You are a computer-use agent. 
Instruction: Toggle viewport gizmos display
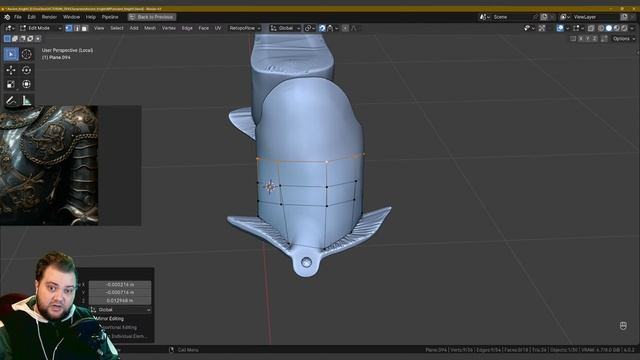click(542, 28)
